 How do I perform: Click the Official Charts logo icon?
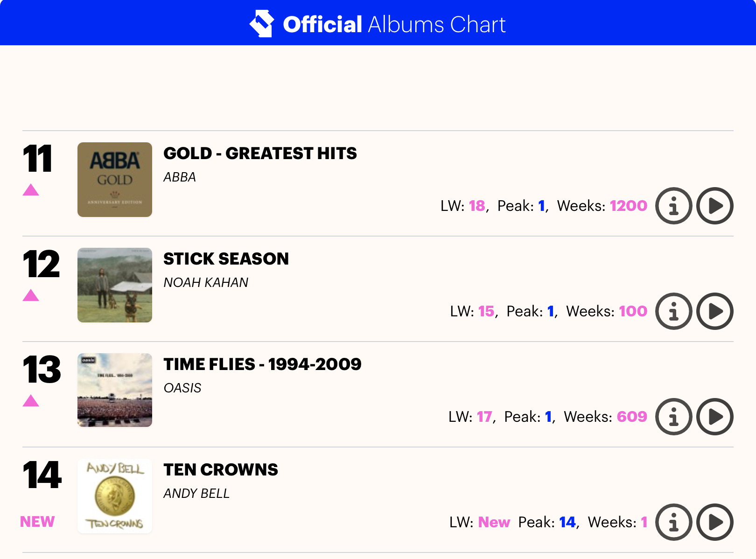click(262, 23)
